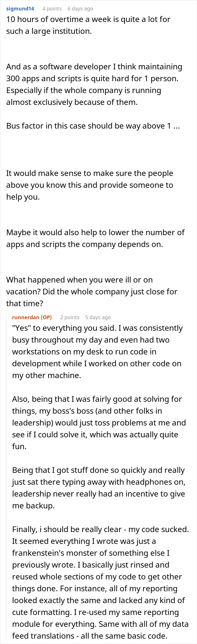Open the 5 days ago timestamp permalink
The height and width of the screenshot is (644, 197).
[98, 317]
